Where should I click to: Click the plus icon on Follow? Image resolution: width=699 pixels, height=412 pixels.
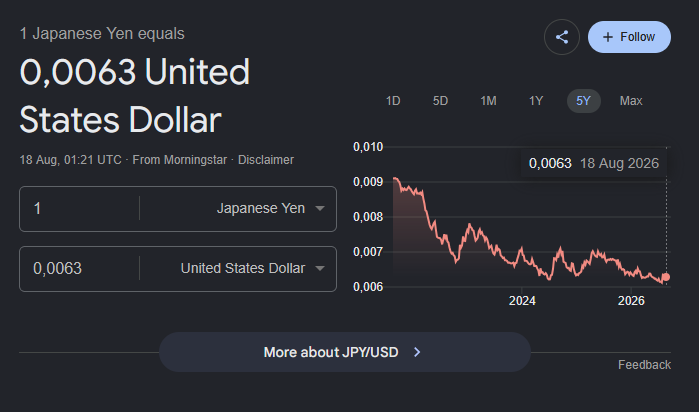click(x=608, y=37)
